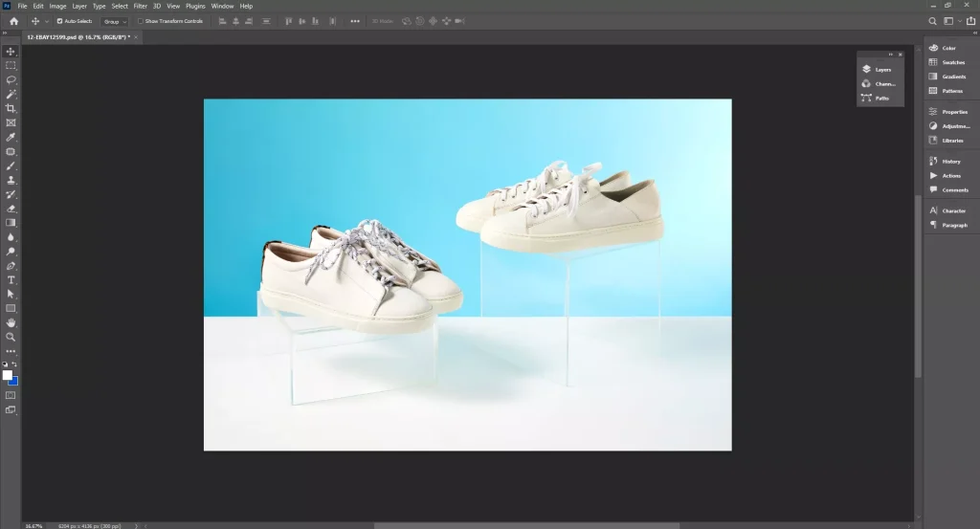Open the Channels panel
Image resolution: width=980 pixels, height=529 pixels.
[x=880, y=83]
